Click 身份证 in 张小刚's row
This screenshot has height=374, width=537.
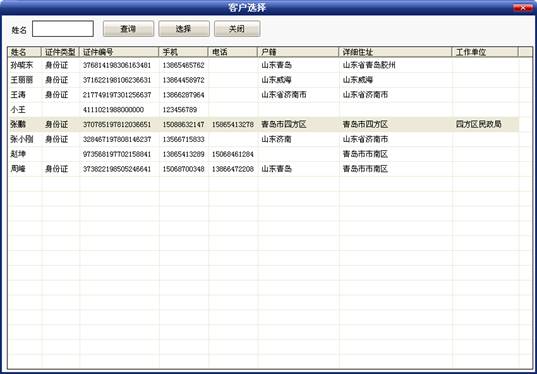(x=57, y=139)
